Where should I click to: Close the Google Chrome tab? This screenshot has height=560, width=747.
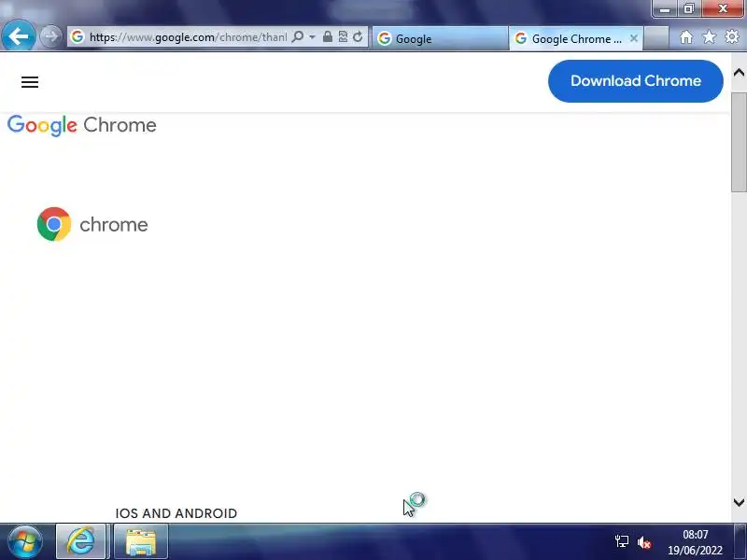pyautogui.click(x=634, y=38)
